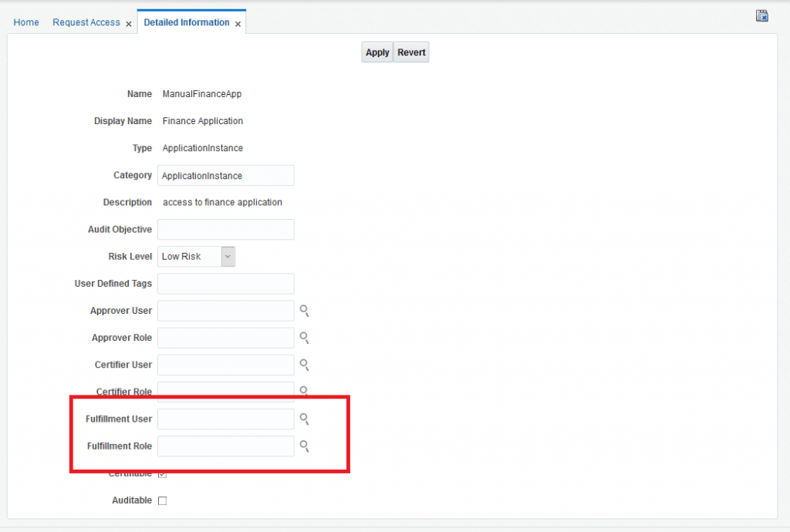Search for a Fulfillment Role

click(x=305, y=446)
